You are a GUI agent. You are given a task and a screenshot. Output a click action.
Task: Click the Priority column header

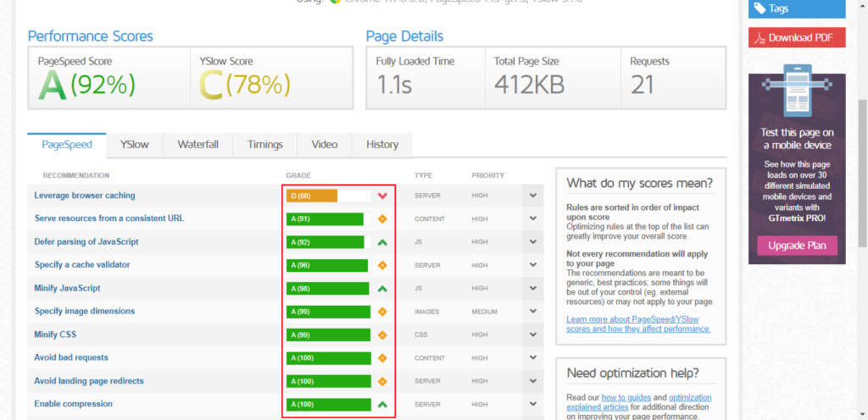[487, 176]
